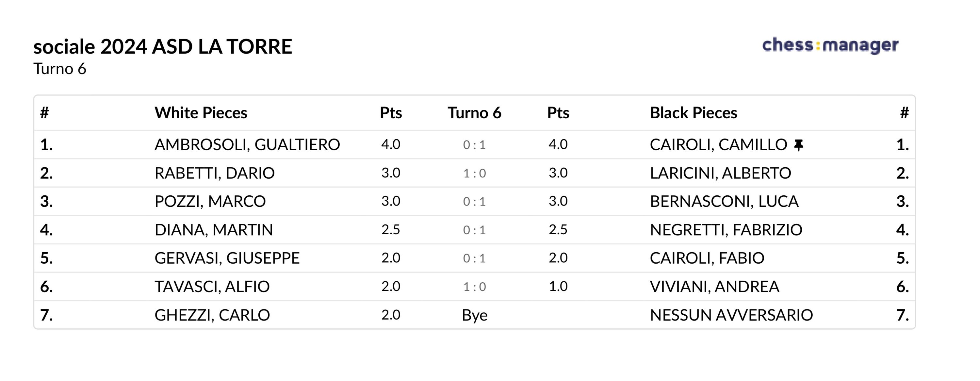The image size is (980, 381).
Task: Click NEGRETTI, FABRIZIO player name
Action: pos(726,230)
